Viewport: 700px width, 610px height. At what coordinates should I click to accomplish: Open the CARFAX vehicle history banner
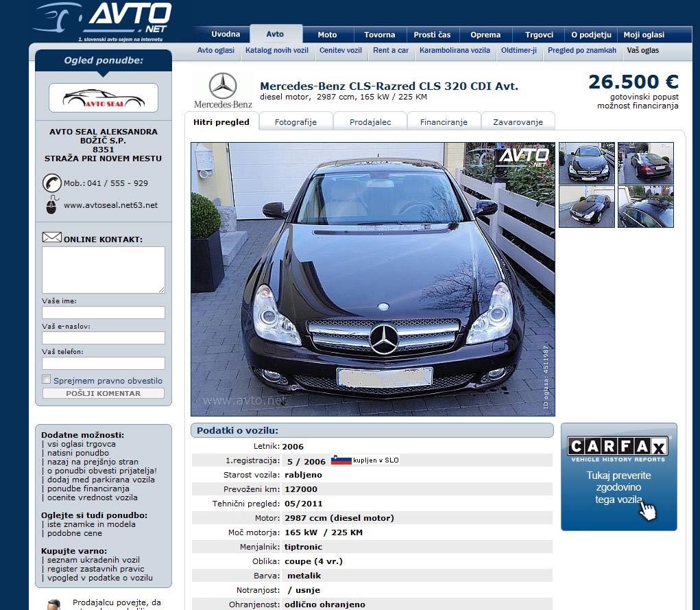(618, 477)
